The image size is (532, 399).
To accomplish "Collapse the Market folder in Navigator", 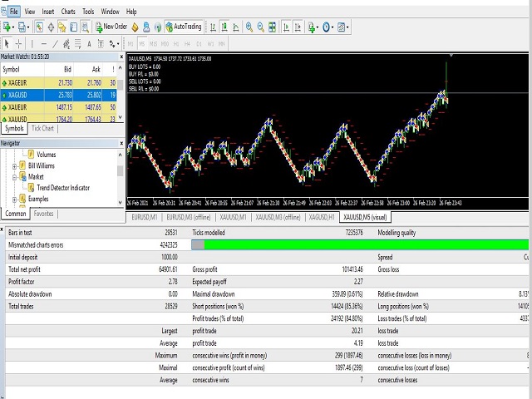I will coord(14,177).
